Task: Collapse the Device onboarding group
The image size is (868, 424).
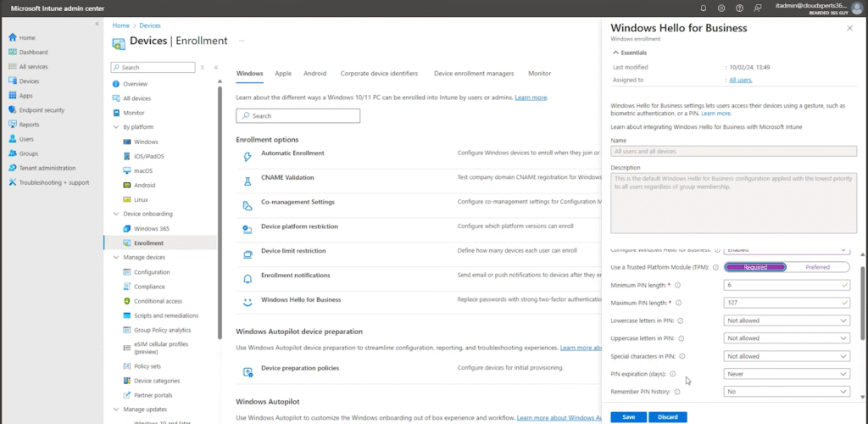Action: click(x=116, y=214)
